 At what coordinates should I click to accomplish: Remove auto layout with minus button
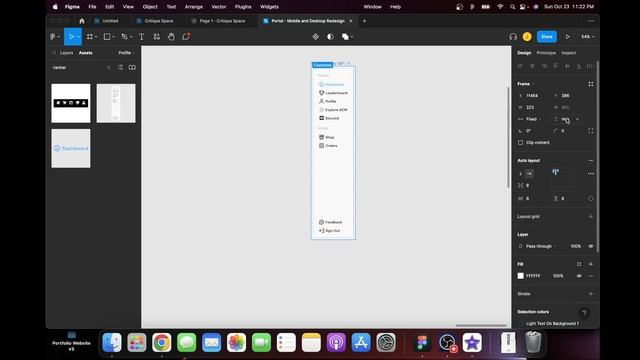pyautogui.click(x=591, y=160)
